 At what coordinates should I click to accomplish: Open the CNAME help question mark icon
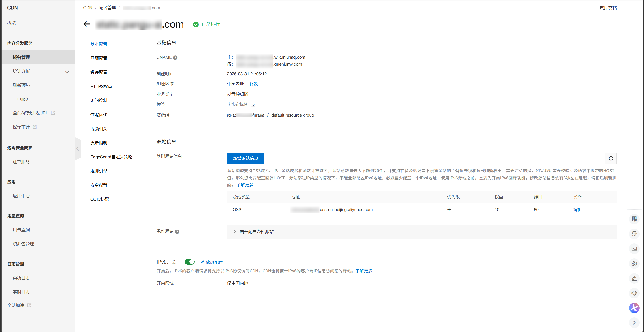coord(175,57)
